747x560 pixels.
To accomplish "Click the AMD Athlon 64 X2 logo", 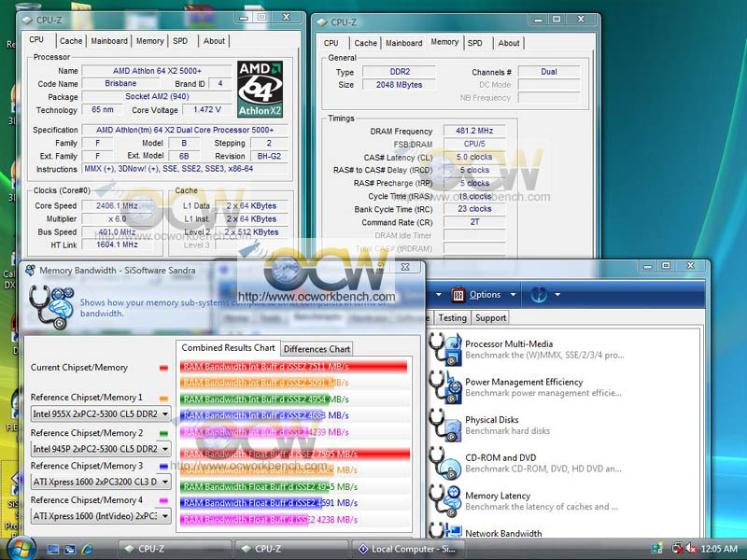I will pos(261,89).
